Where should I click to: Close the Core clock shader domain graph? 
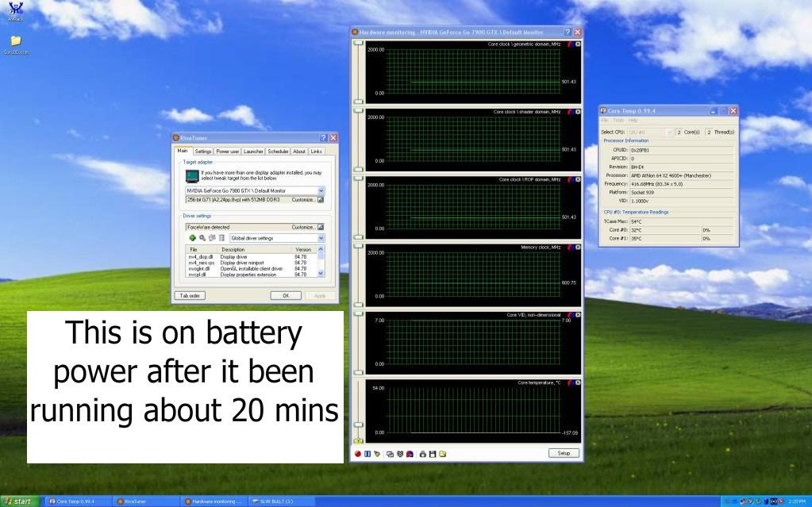coord(578,112)
